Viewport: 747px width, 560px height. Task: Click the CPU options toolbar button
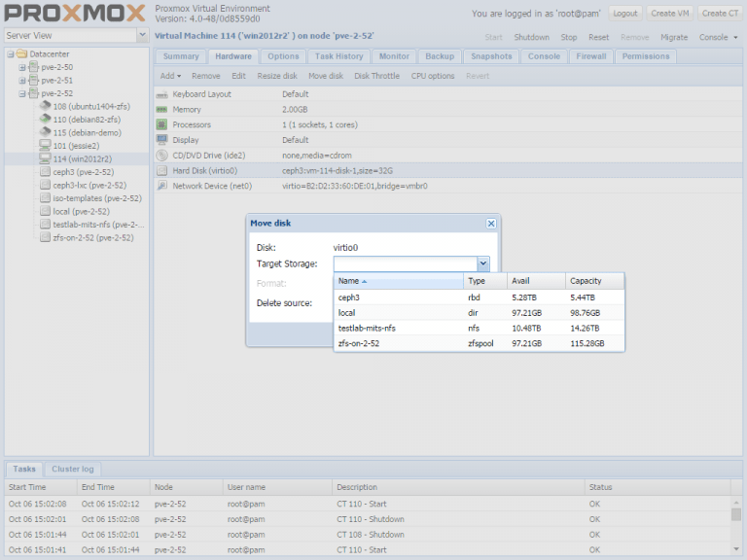click(x=433, y=76)
